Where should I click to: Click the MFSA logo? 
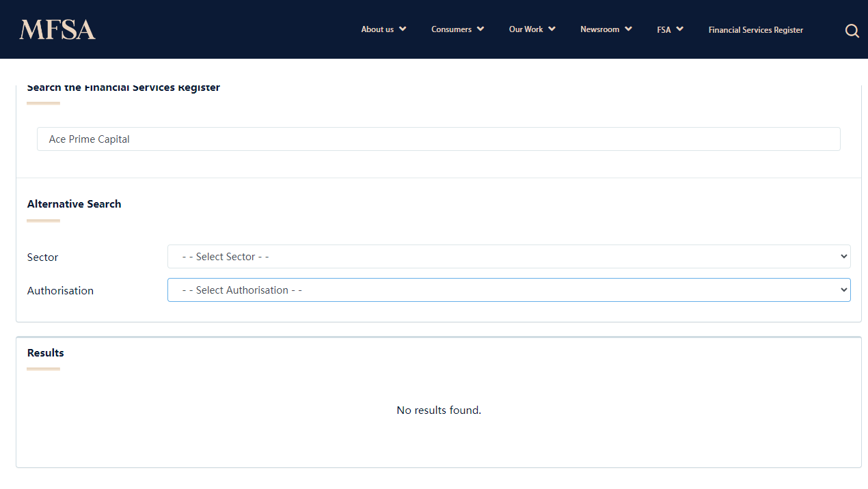57,29
